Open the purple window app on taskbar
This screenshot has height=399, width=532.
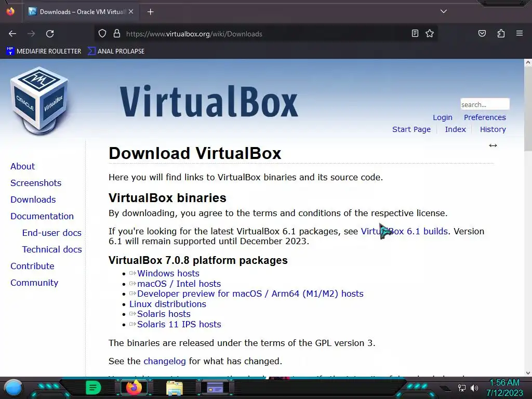[215, 388]
